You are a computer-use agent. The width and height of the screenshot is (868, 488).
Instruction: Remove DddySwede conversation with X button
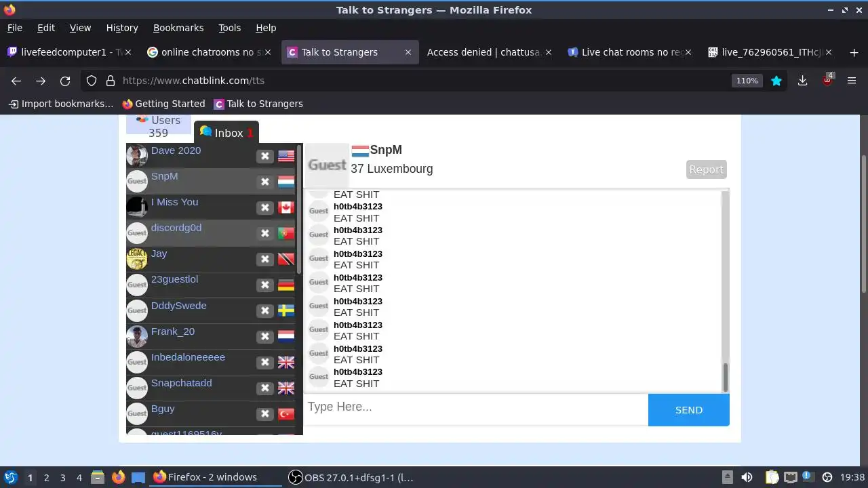click(265, 310)
